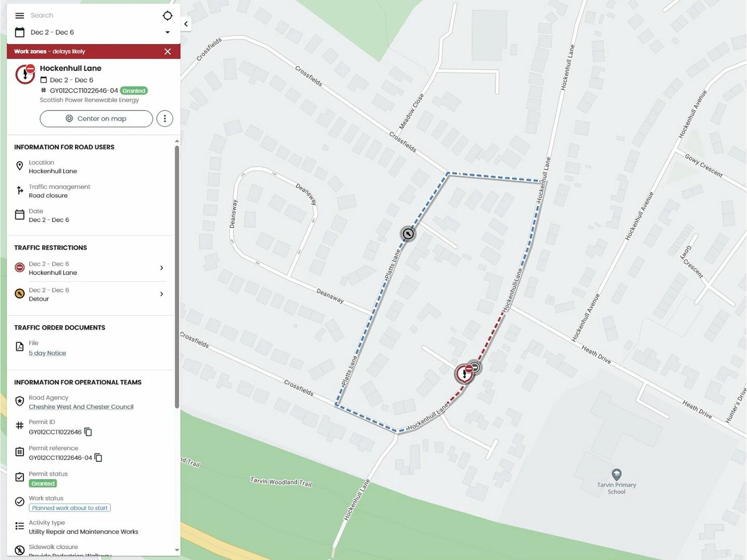Close the Work zones banner

point(168,51)
